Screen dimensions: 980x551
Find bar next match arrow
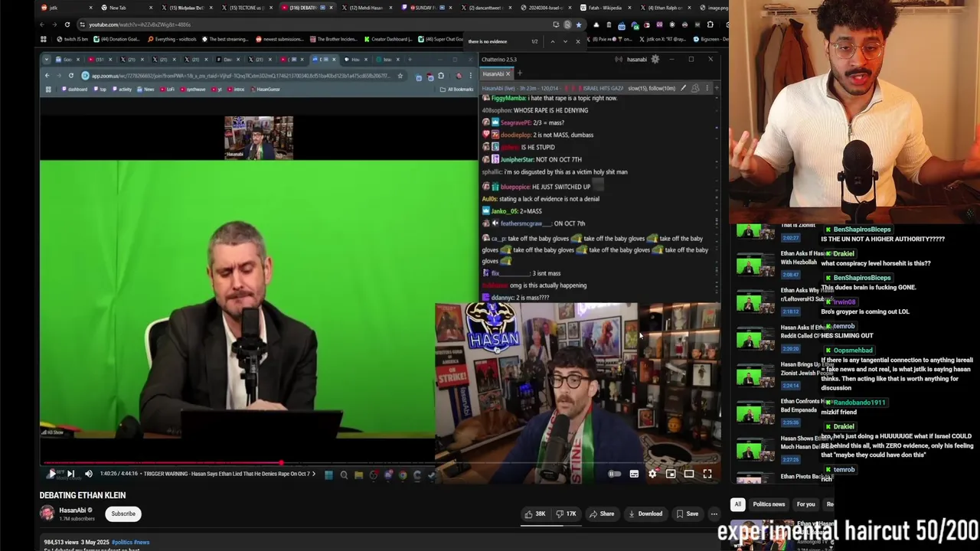[565, 41]
